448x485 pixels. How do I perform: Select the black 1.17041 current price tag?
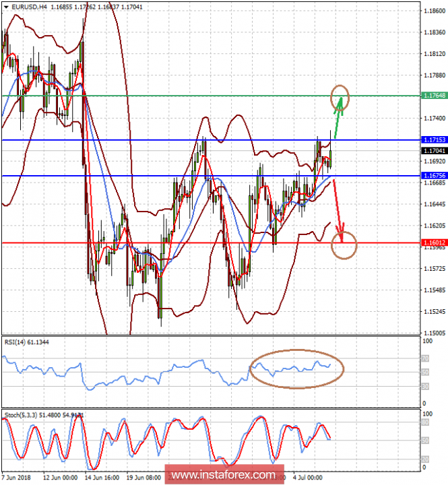[435, 151]
